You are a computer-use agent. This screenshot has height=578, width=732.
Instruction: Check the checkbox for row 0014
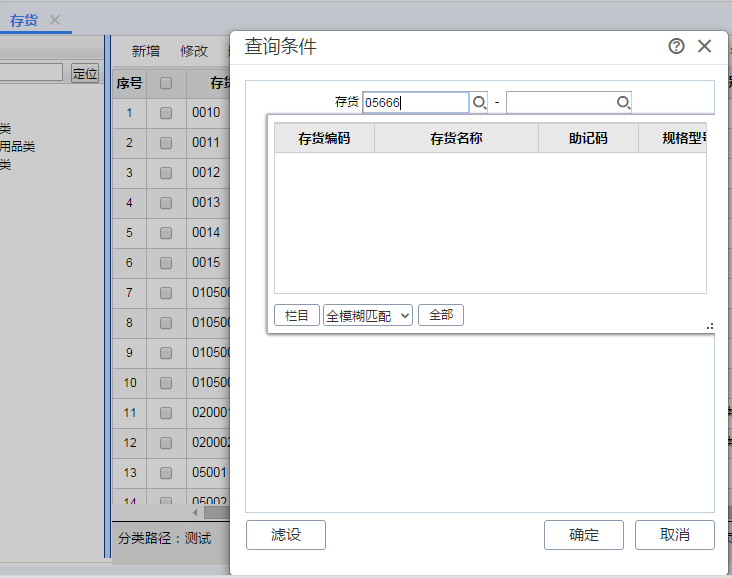pos(166,233)
